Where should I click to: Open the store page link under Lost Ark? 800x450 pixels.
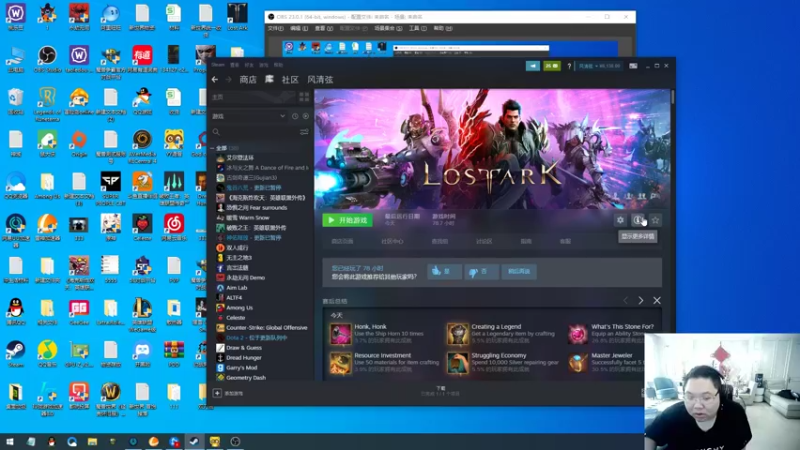click(342, 241)
